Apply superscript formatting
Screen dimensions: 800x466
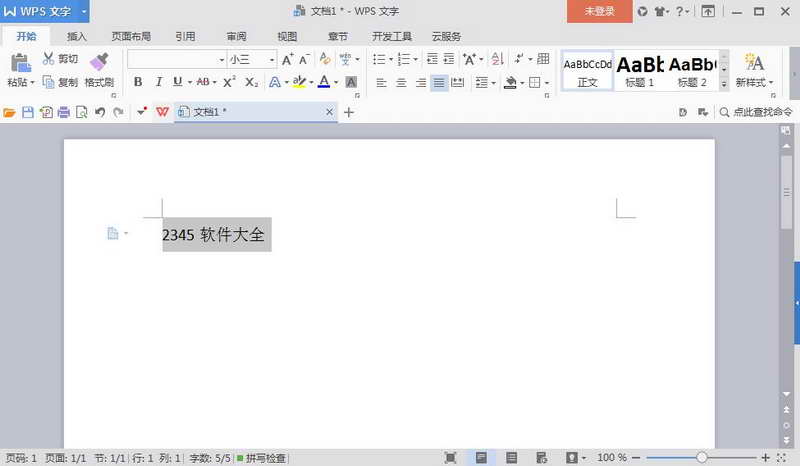tap(230, 82)
